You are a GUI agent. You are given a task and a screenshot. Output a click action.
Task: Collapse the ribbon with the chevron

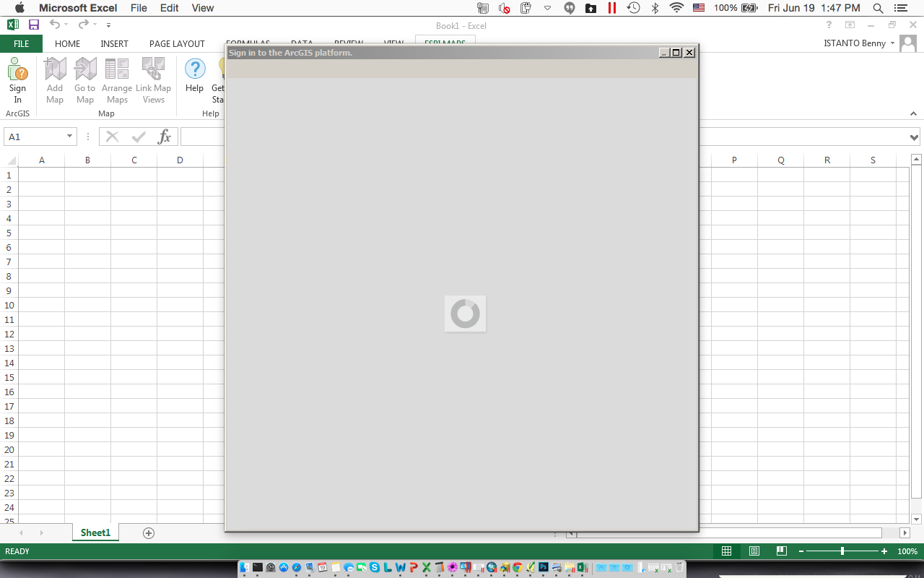click(913, 113)
